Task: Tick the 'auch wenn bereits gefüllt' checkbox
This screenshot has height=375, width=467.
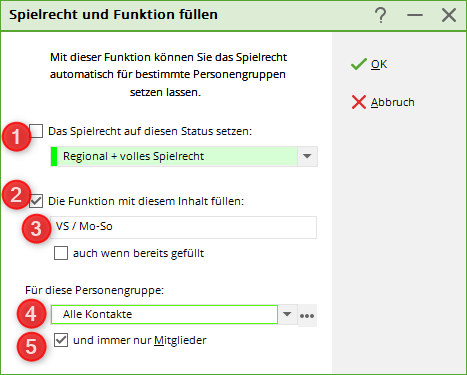Action: pos(61,253)
